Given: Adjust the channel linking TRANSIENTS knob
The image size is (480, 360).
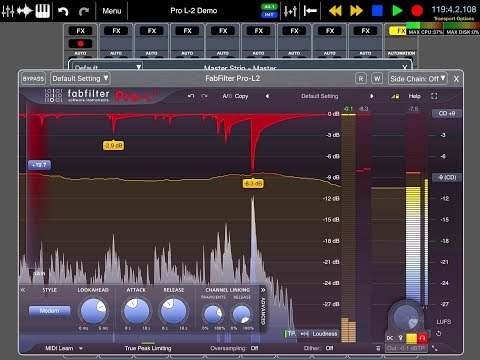Looking at the screenshot, I should pos(213,314).
